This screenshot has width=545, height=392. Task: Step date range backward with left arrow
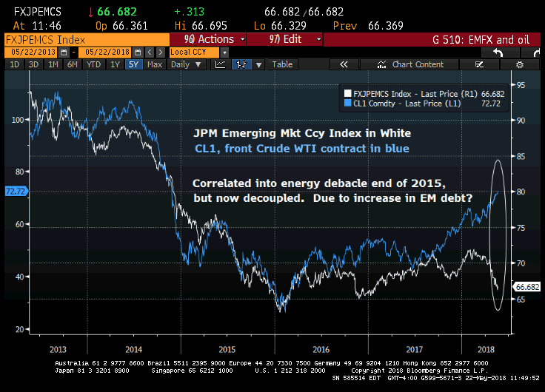tap(150, 53)
